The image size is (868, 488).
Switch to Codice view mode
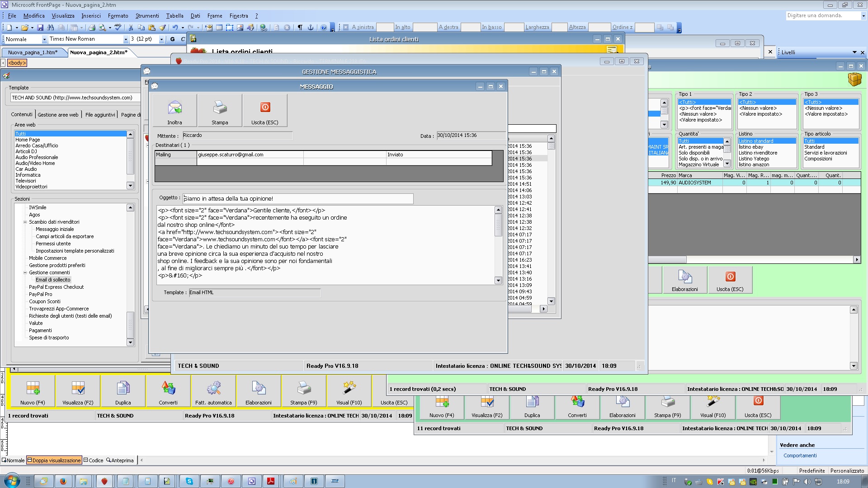point(93,460)
